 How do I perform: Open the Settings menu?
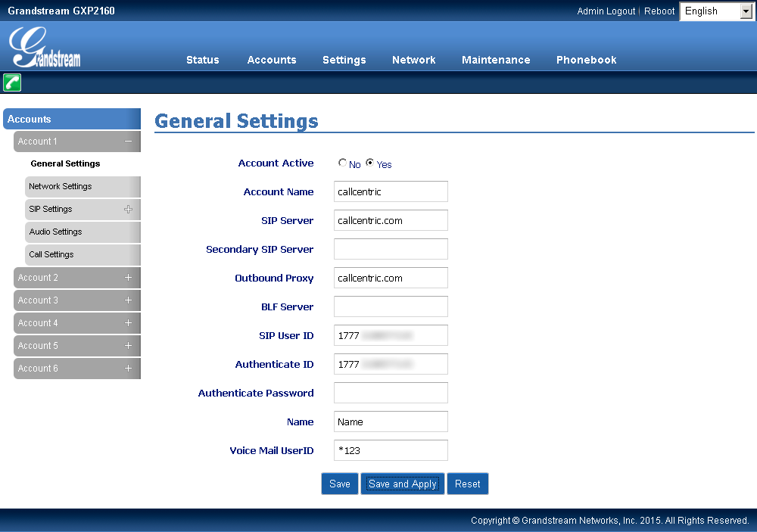(x=344, y=60)
